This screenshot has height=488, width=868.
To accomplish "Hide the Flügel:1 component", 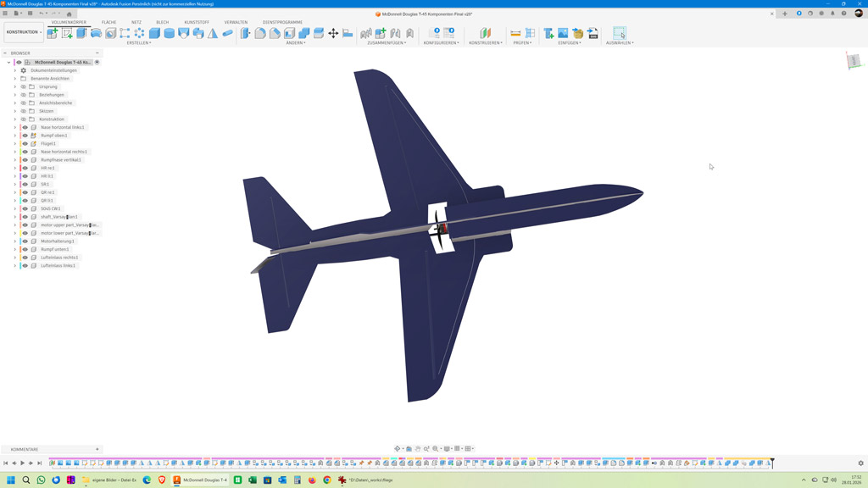I will [x=25, y=144].
